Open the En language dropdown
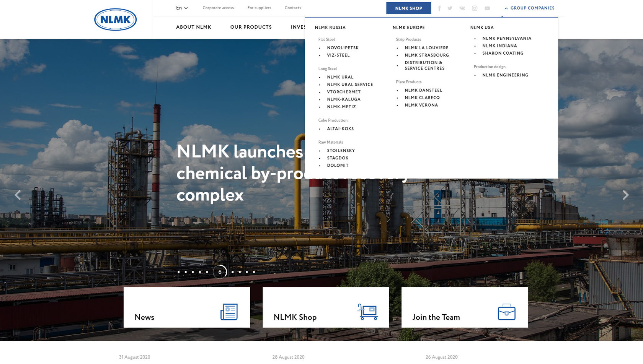 [x=182, y=8]
